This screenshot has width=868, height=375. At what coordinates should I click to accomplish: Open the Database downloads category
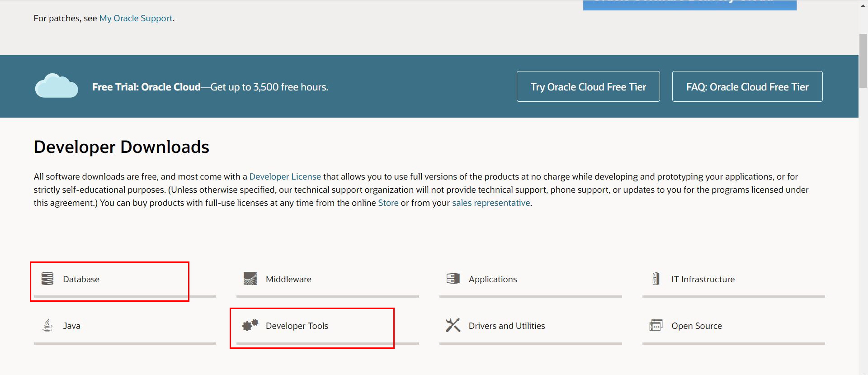[x=125, y=279]
